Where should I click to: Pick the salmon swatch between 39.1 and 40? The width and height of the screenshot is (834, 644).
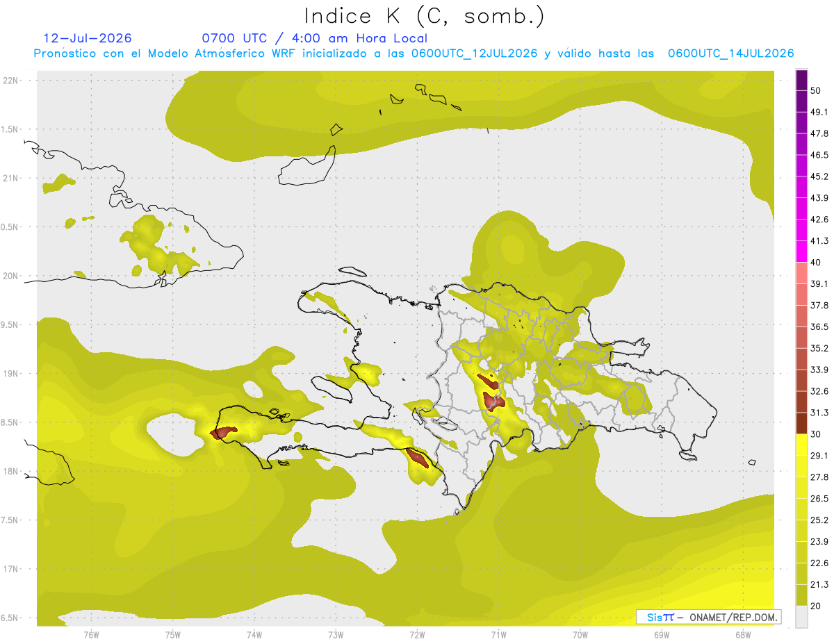pyautogui.click(x=801, y=273)
